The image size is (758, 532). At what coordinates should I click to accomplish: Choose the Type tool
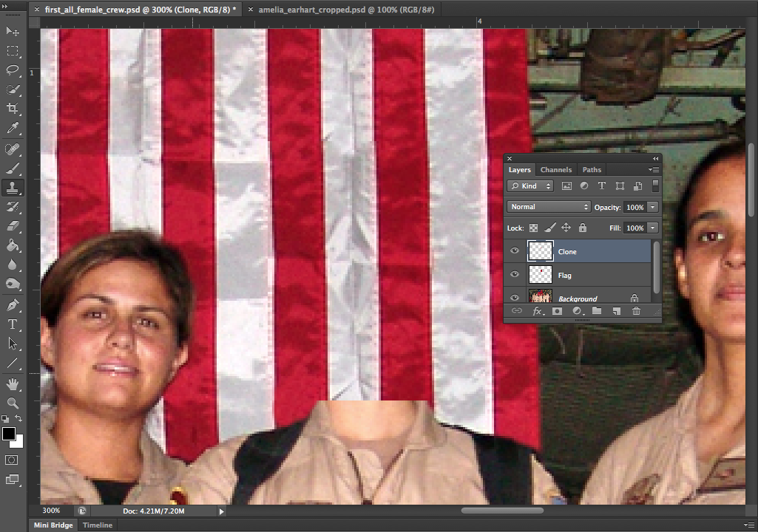[x=13, y=324]
